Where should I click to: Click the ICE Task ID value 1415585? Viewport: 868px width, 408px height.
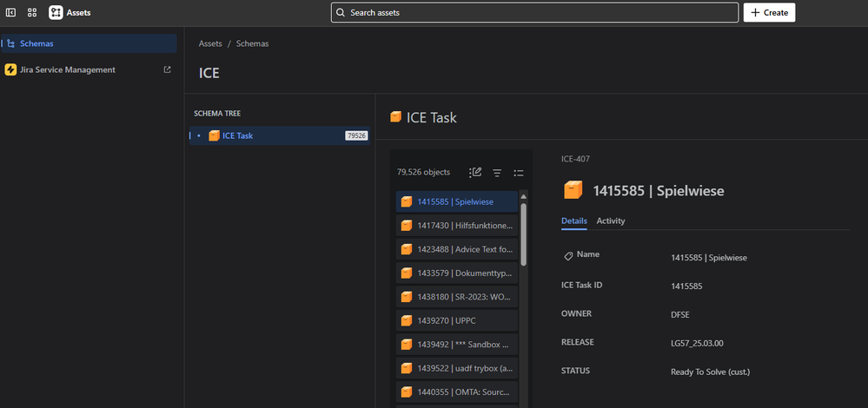[686, 286]
